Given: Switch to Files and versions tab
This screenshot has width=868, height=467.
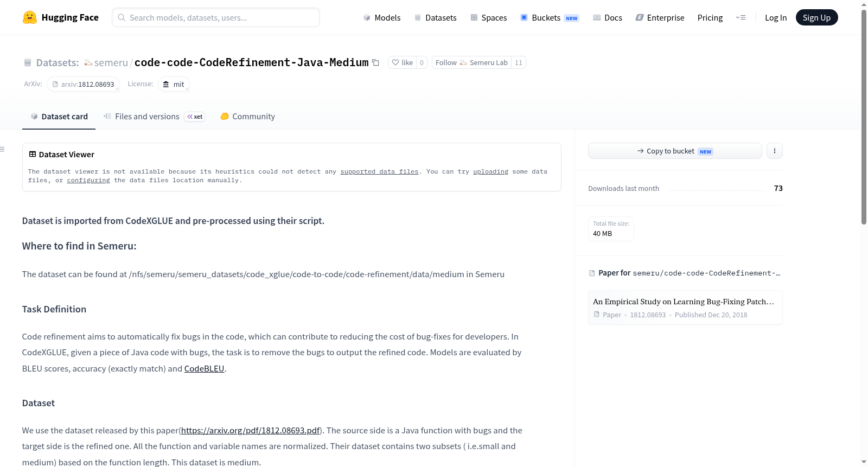Looking at the screenshot, I should point(154,116).
